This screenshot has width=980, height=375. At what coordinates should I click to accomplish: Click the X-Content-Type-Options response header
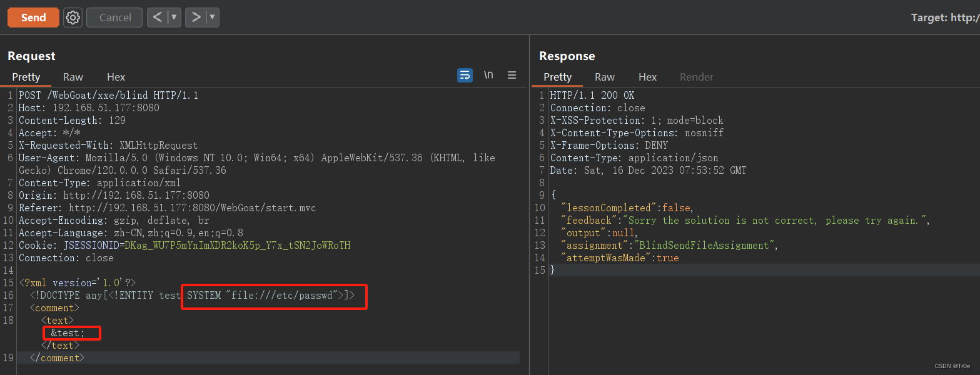click(637, 133)
